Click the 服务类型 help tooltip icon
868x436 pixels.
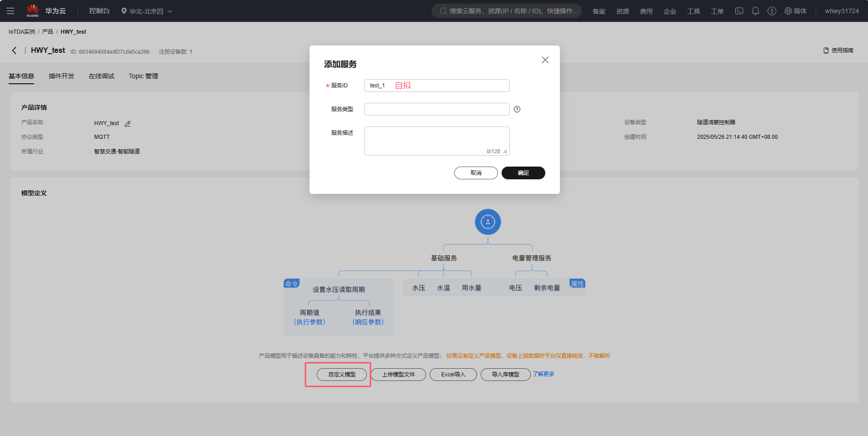[x=517, y=109]
